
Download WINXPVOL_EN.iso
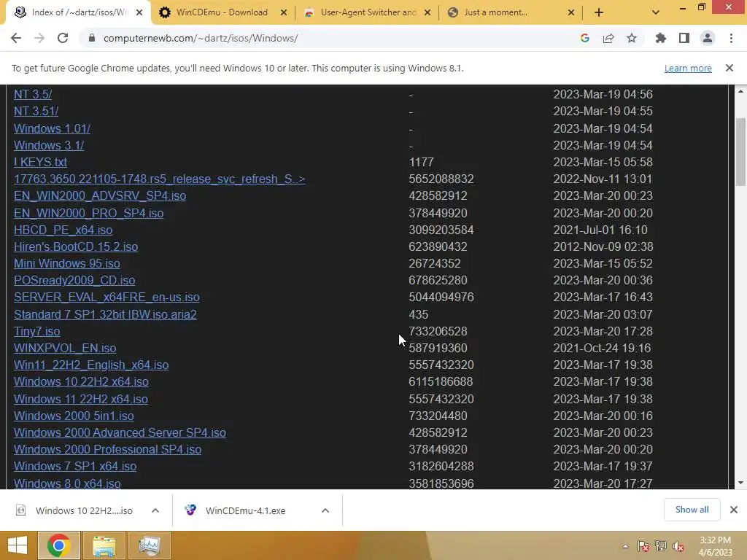65,348
